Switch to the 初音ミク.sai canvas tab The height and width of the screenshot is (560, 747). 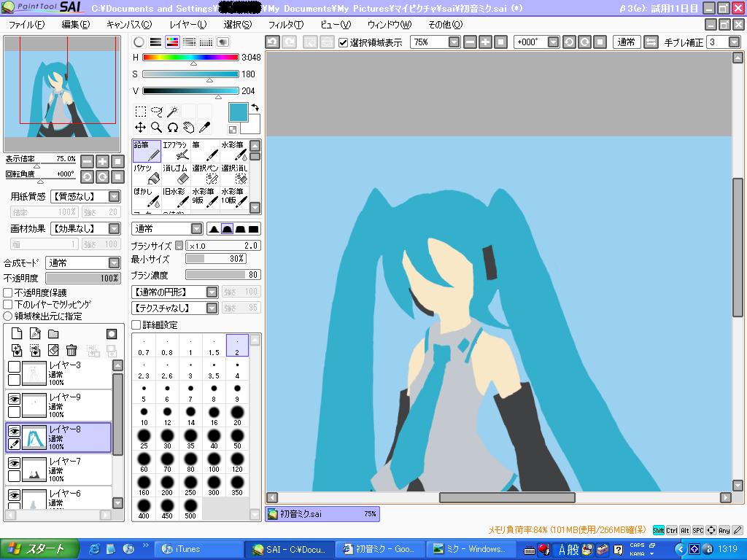point(322,514)
